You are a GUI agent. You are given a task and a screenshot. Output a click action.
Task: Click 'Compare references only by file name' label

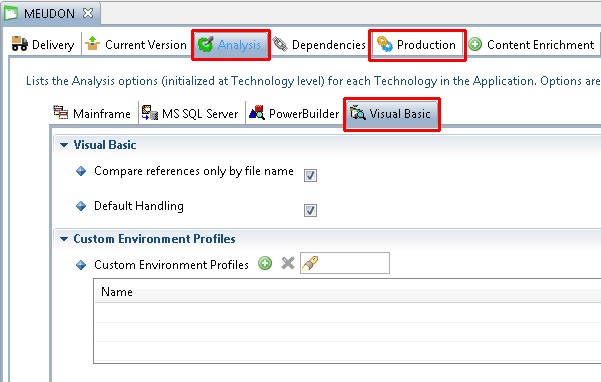click(x=194, y=171)
